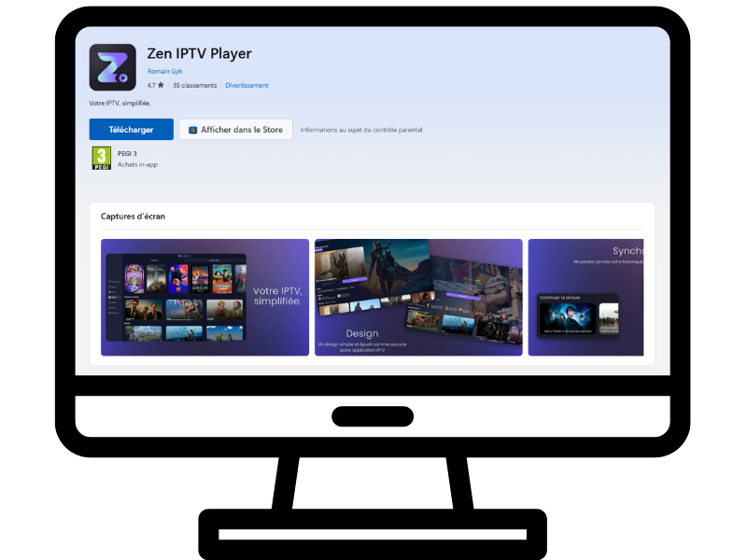Click the Zen IPTV Player app icon
Image resolution: width=747 pixels, height=560 pixels.
113,67
